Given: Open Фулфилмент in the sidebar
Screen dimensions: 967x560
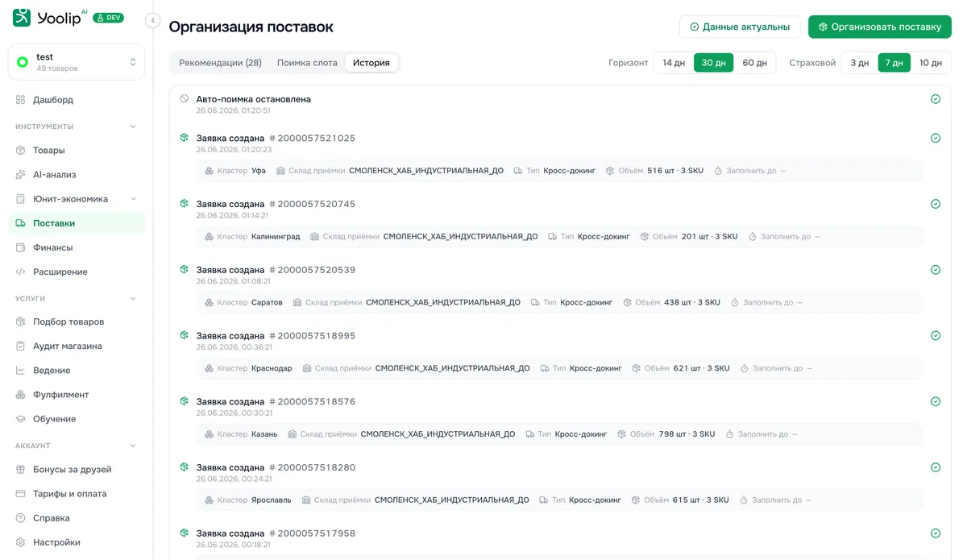Looking at the screenshot, I should pyautogui.click(x=77, y=395).
